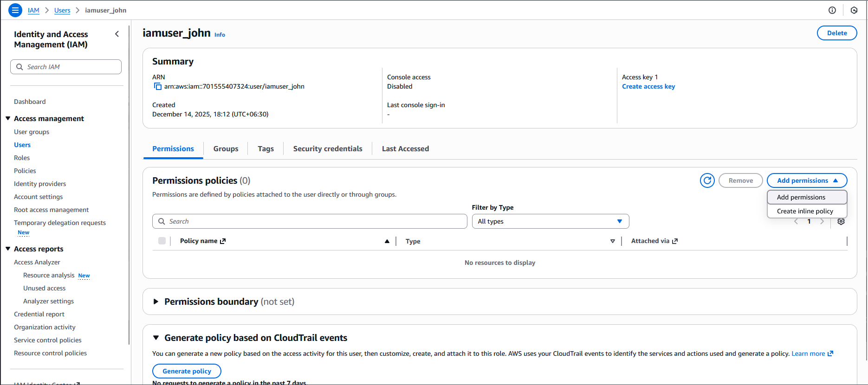
Task: Follow the Learn more link
Action: coord(812,353)
